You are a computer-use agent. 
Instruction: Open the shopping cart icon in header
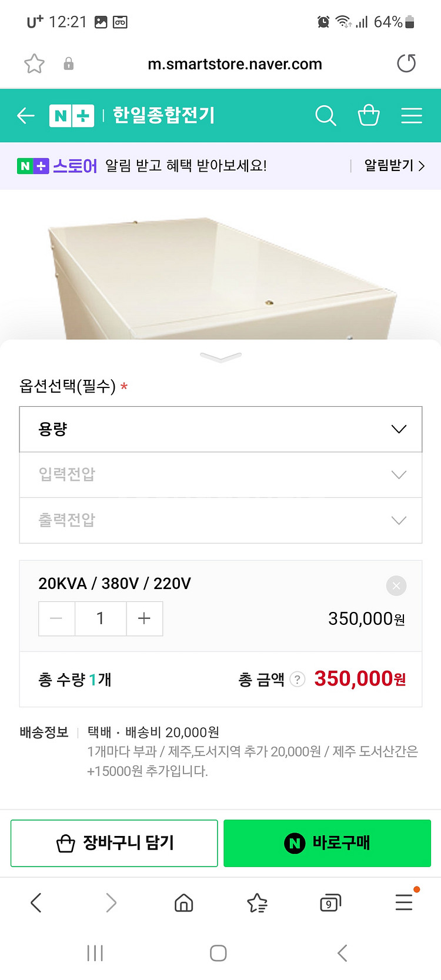click(x=369, y=115)
